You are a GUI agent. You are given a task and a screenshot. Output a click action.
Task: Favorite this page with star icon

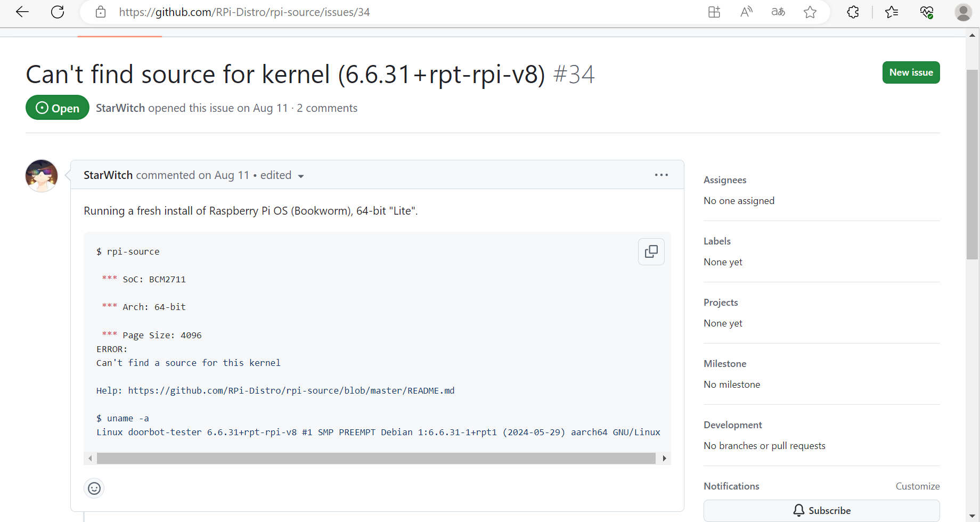tap(810, 12)
